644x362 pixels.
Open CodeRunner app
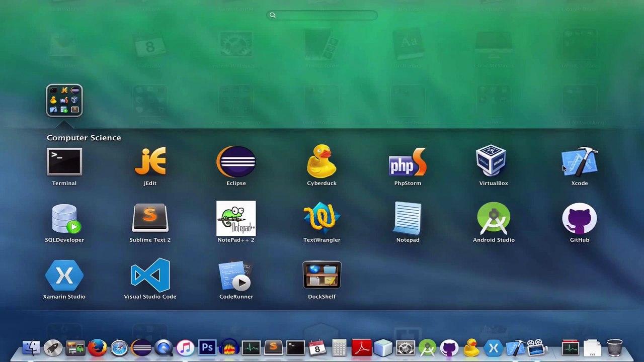point(236,276)
